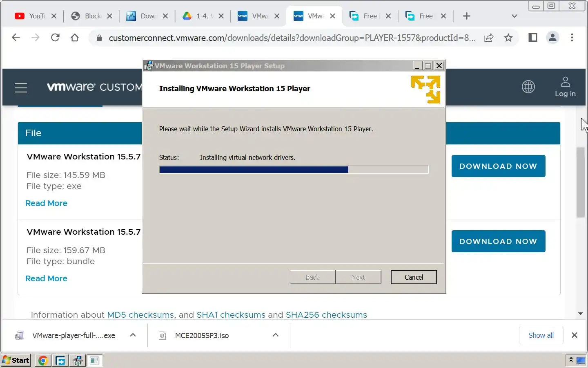Reload the current page
Screen dimensions: 588x368
tap(55, 38)
